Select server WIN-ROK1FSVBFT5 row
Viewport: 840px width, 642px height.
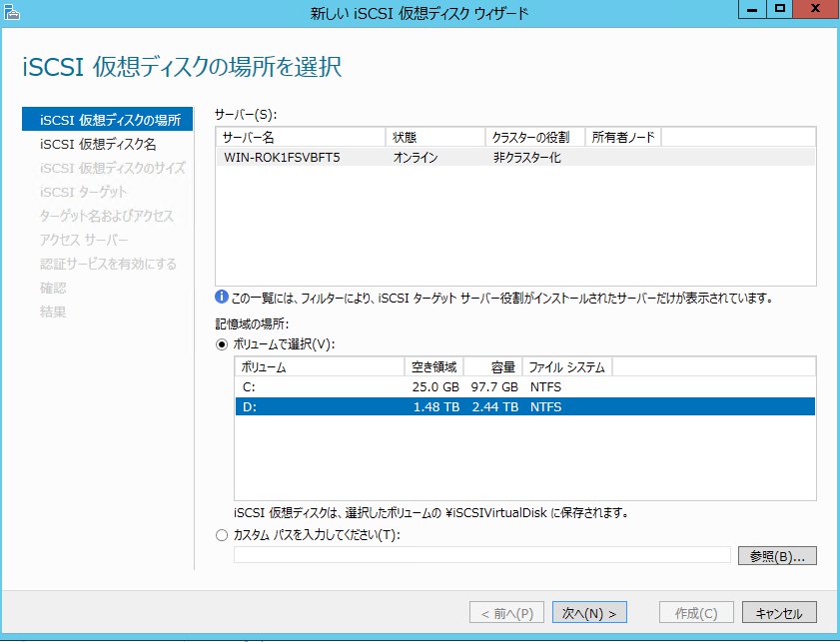click(x=514, y=157)
